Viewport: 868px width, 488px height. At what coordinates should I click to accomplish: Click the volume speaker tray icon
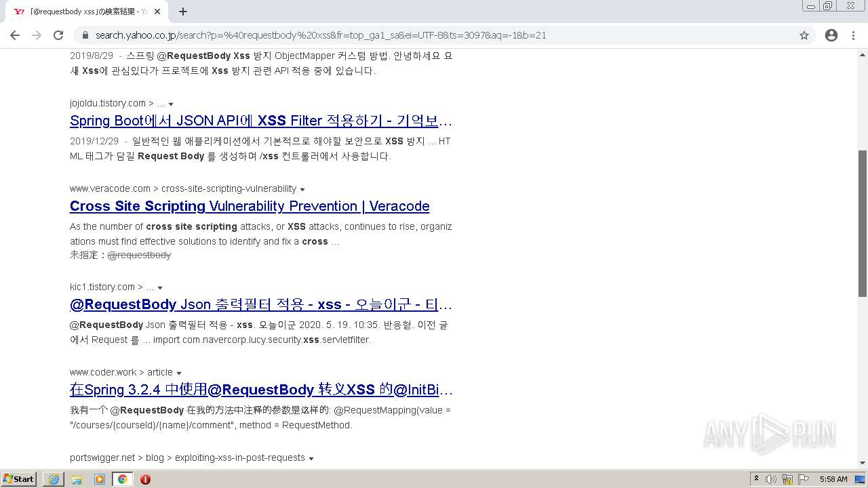tap(771, 479)
